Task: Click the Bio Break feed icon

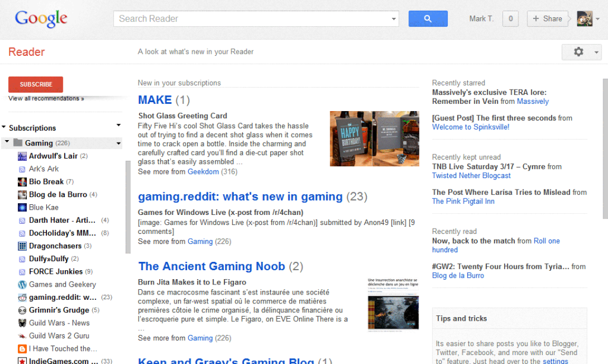Action: [x=22, y=182]
